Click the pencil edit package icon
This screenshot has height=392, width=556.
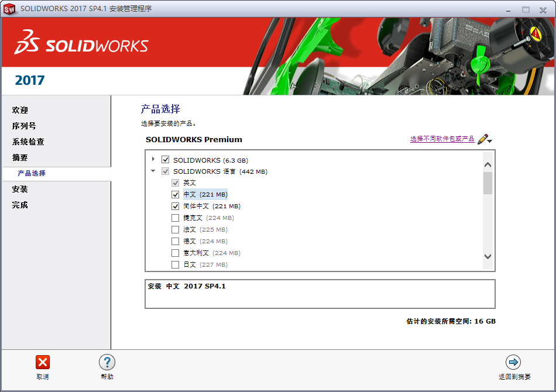pyautogui.click(x=483, y=139)
